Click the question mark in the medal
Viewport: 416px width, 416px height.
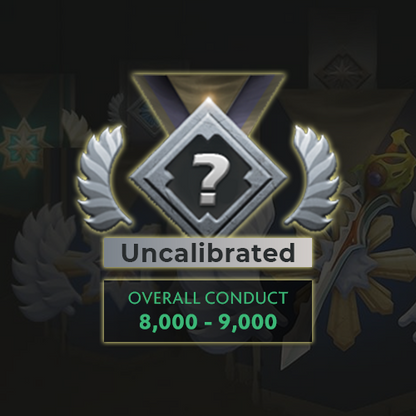[209, 178]
